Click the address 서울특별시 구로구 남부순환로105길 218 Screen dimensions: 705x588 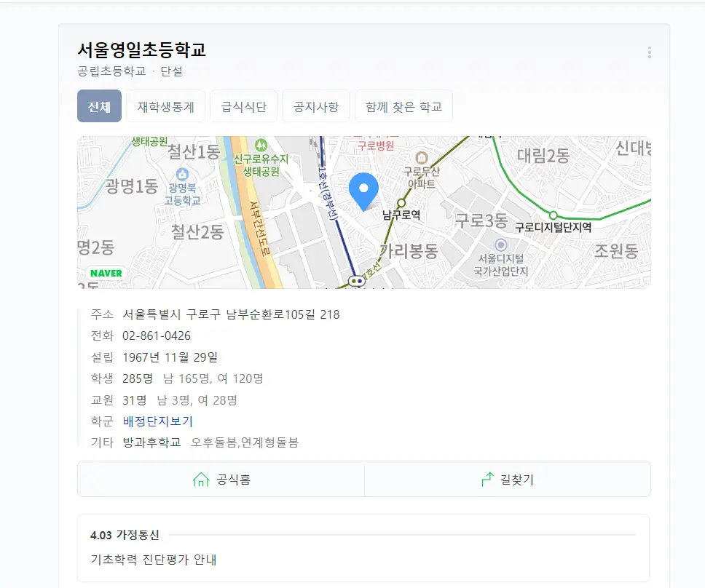pyautogui.click(x=231, y=314)
